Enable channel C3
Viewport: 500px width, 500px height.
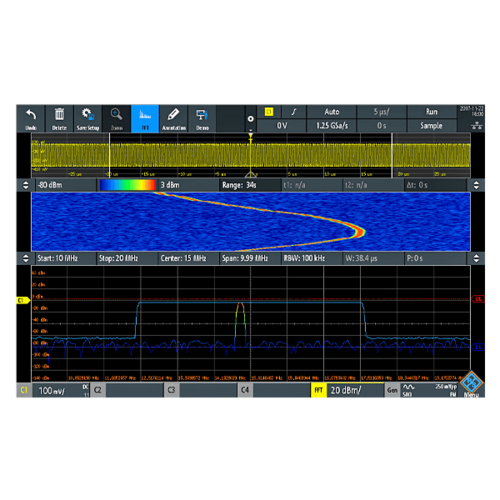pyautogui.click(x=171, y=390)
